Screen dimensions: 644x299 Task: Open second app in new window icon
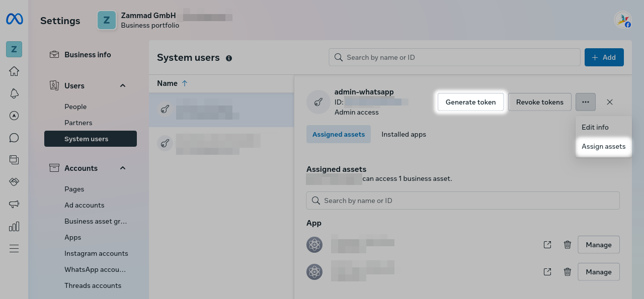pyautogui.click(x=547, y=272)
